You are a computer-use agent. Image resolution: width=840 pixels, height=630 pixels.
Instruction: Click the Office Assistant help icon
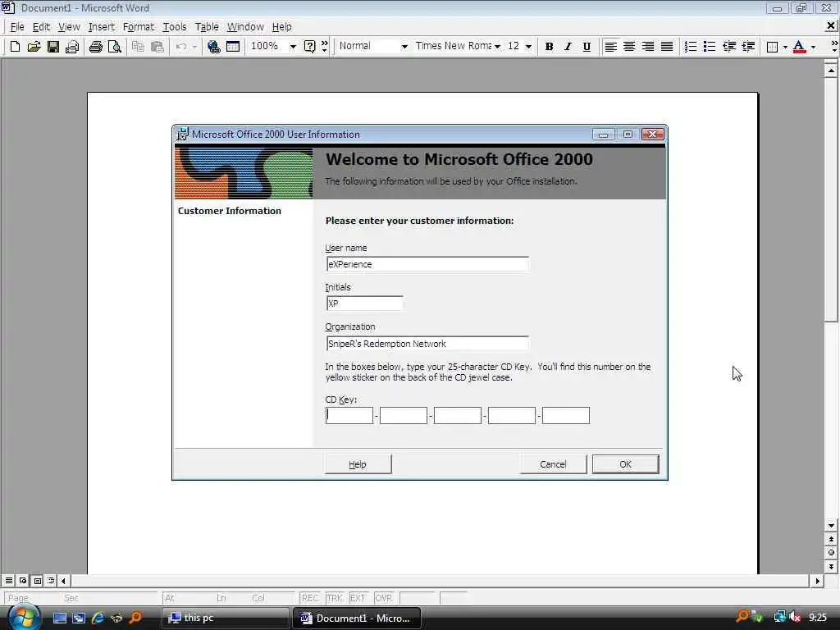pyautogui.click(x=309, y=47)
